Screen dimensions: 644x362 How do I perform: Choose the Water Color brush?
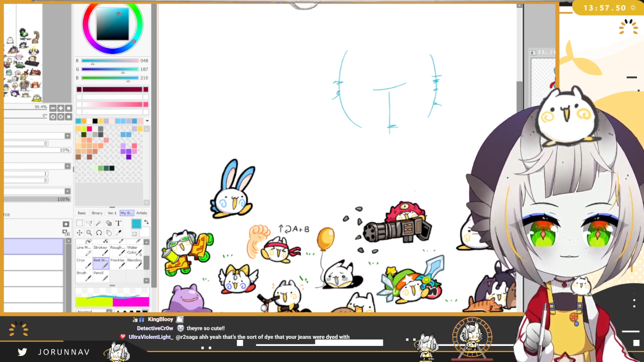134,250
